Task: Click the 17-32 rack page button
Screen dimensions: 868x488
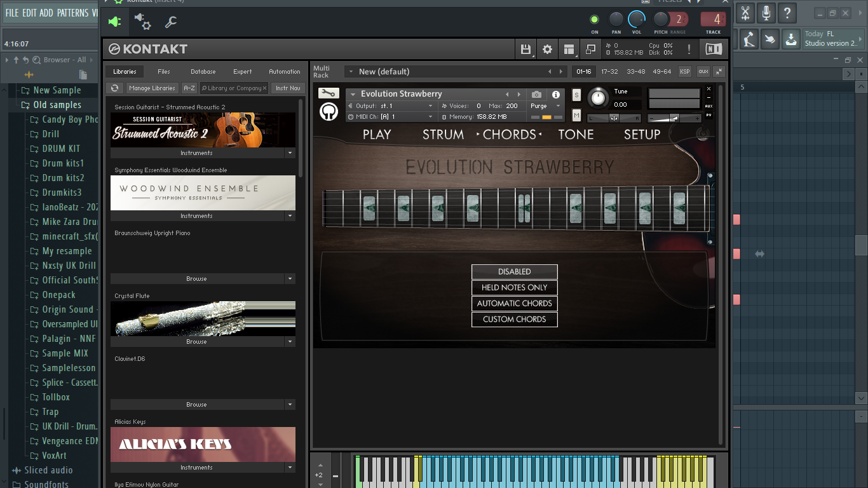Action: pos(609,72)
